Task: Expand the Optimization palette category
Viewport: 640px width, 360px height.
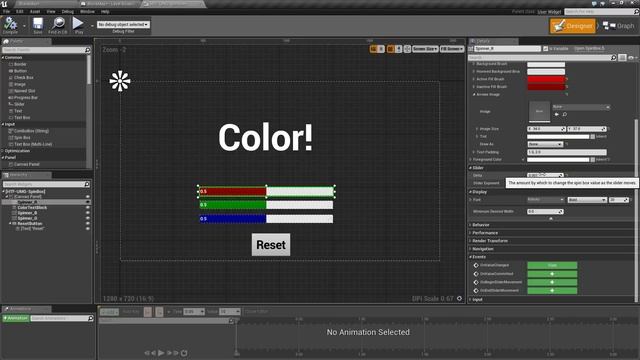Action: click(3, 151)
